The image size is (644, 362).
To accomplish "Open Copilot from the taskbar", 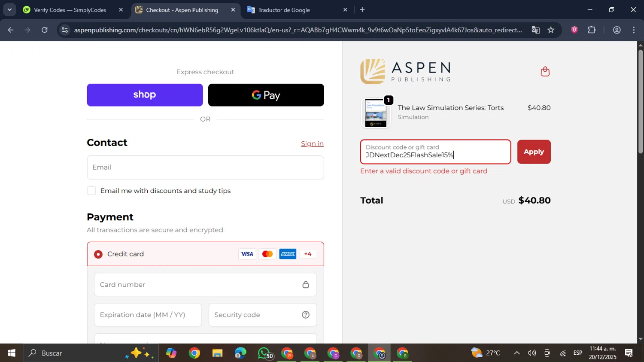I will point(171,353).
